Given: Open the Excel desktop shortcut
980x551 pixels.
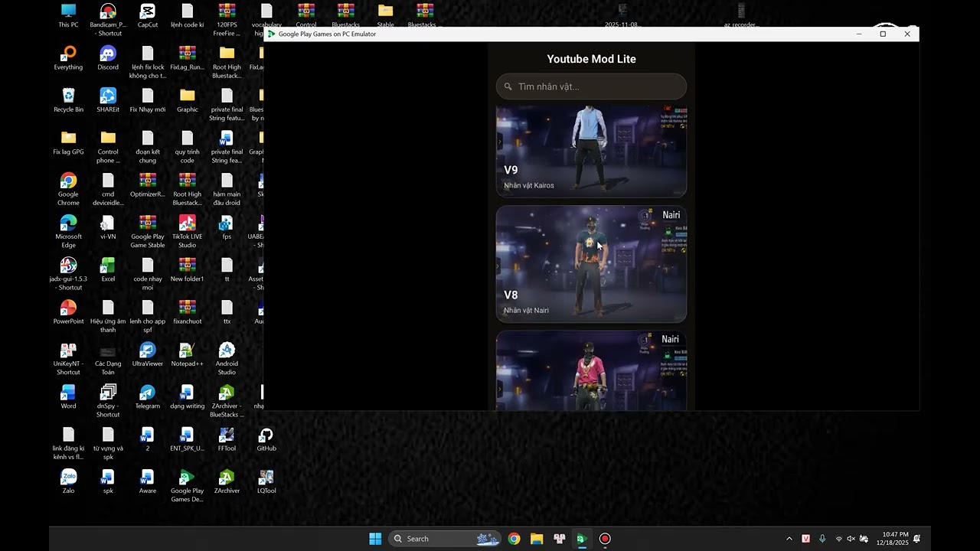Looking at the screenshot, I should click(108, 269).
